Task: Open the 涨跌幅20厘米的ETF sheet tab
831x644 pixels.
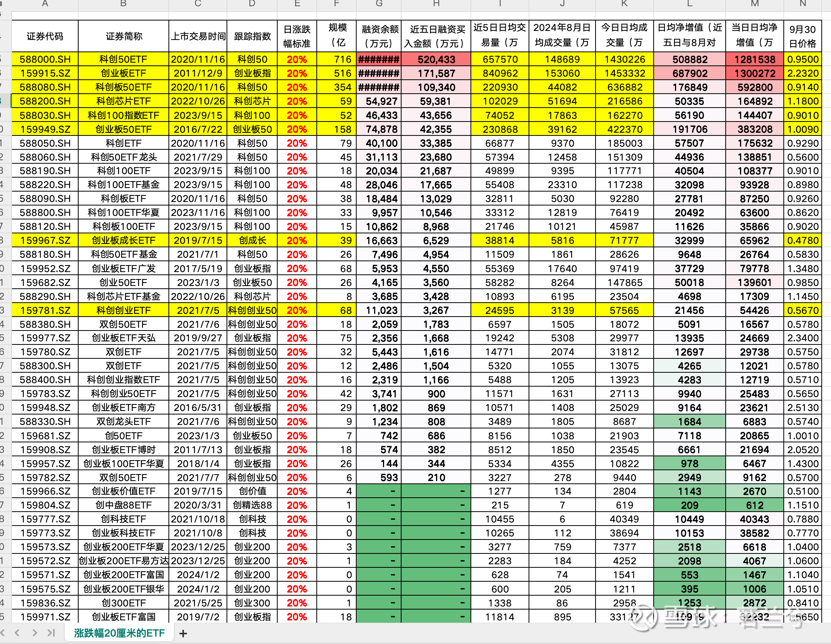Action: (x=119, y=633)
